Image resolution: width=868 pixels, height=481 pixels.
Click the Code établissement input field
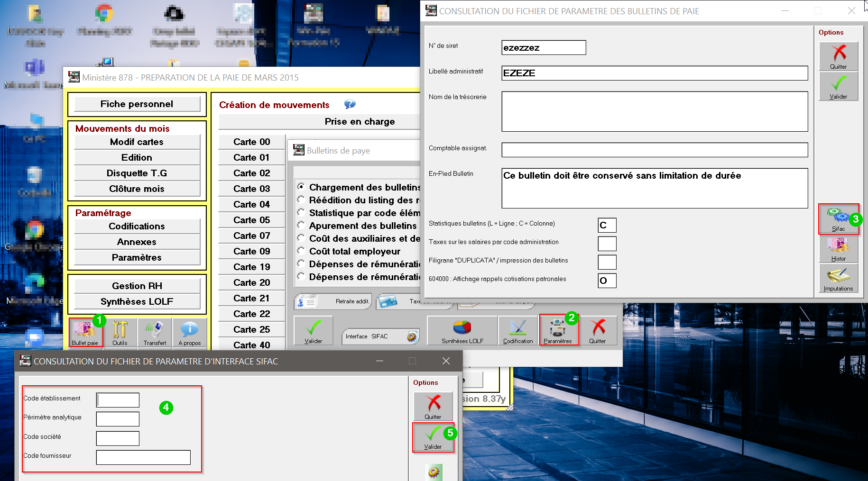coord(118,400)
